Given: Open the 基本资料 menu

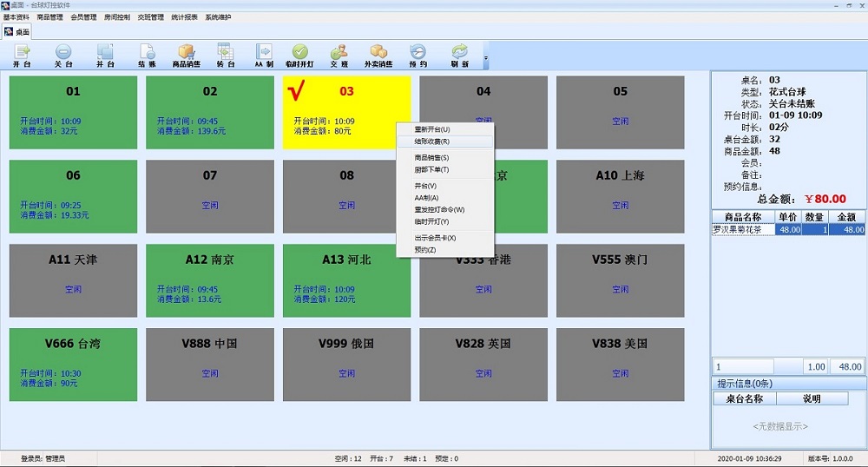Looking at the screenshot, I should coord(16,17).
